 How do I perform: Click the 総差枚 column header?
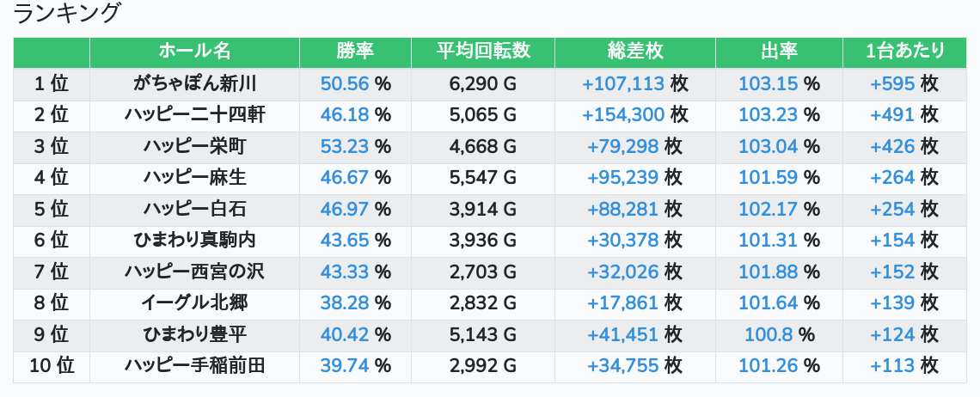coord(634,52)
